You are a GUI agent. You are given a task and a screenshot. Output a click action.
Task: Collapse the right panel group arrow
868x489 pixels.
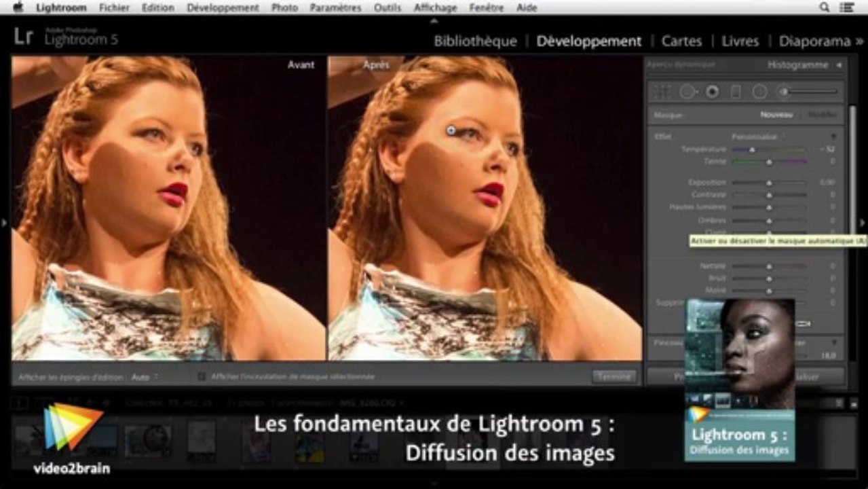tap(863, 222)
